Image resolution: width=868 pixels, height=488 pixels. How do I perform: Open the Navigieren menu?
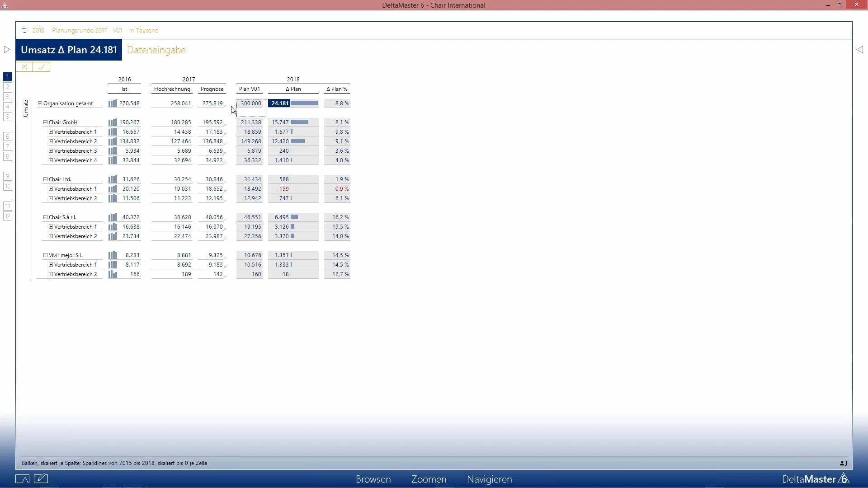[x=489, y=479]
